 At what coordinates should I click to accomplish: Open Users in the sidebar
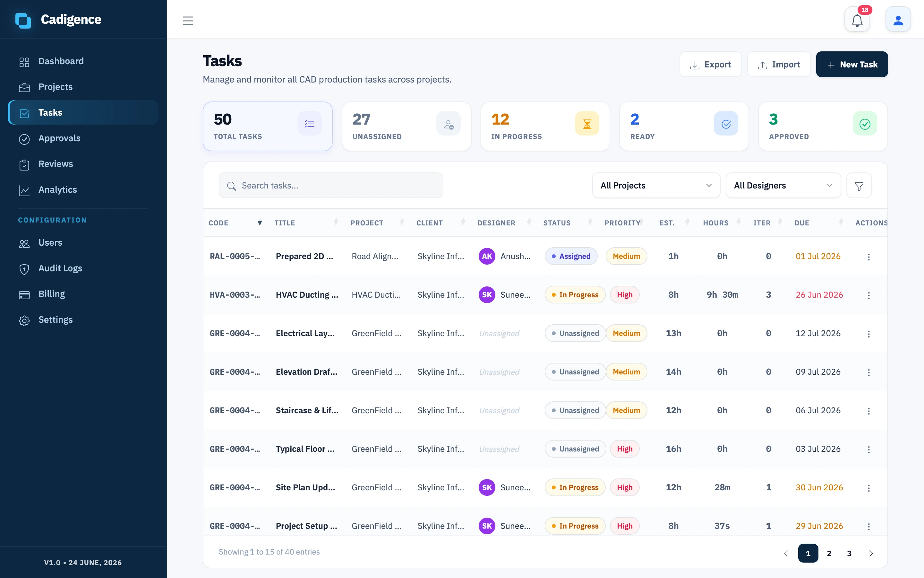83,243
